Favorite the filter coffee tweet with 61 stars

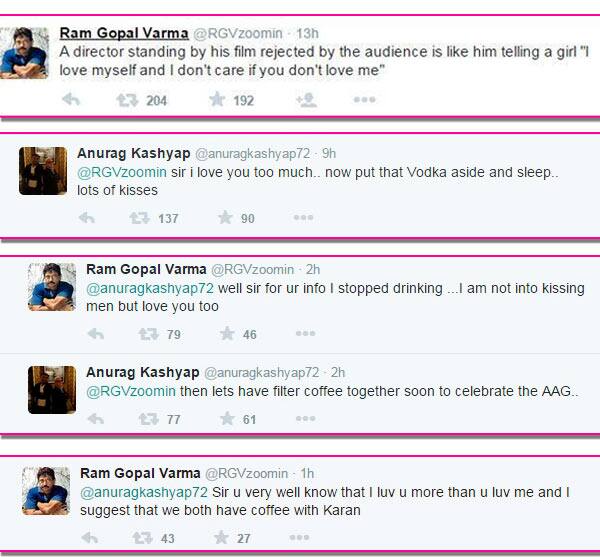point(227,419)
